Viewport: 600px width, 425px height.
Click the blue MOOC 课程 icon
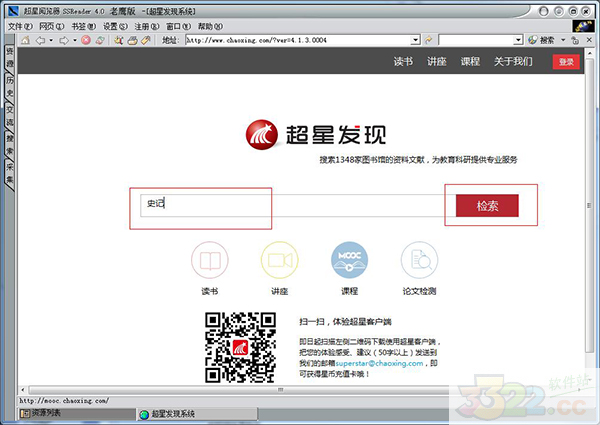pos(349,260)
